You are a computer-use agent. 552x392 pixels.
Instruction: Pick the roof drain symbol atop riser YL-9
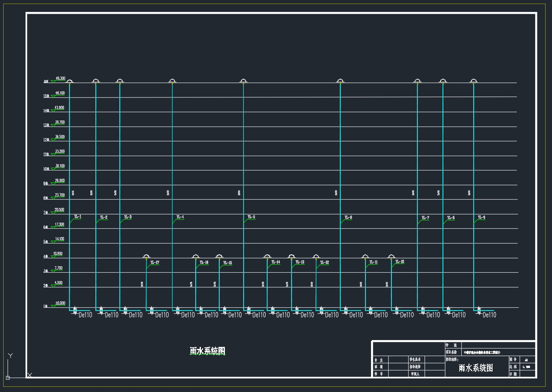coord(473,81)
